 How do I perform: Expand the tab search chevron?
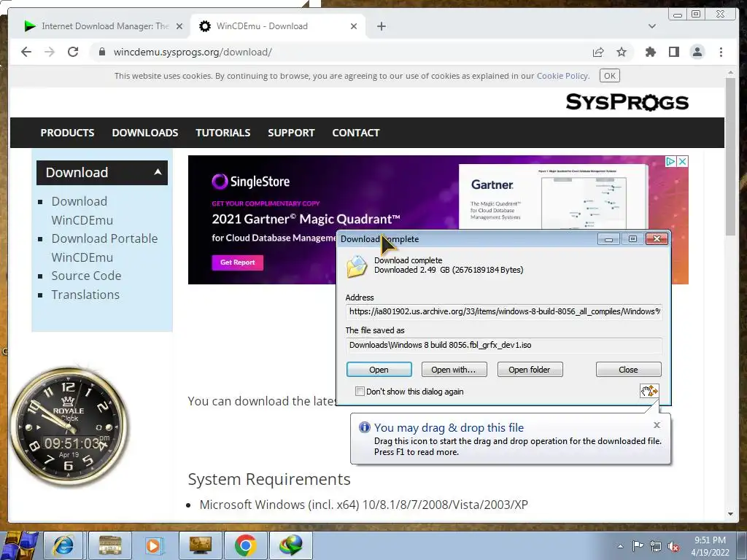coord(651,26)
